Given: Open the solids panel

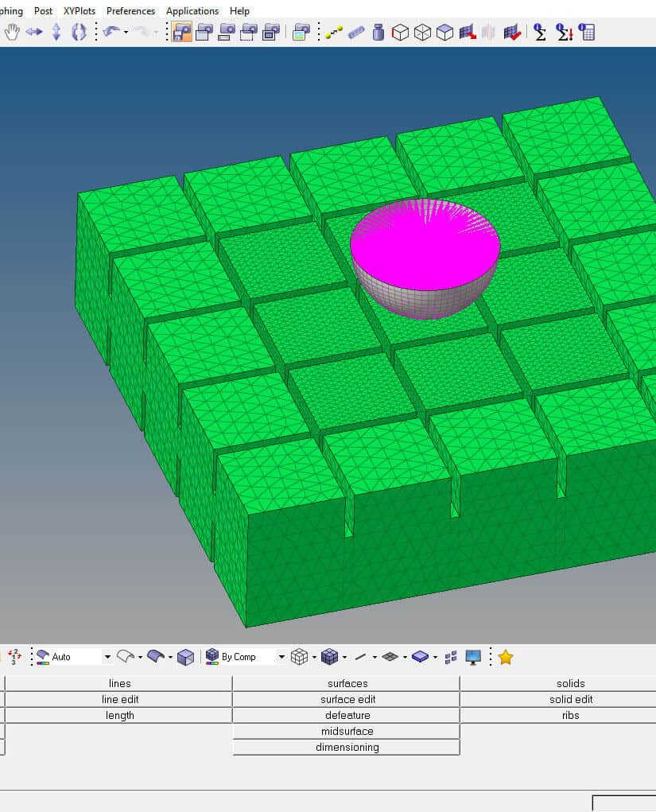Looking at the screenshot, I should [559, 683].
